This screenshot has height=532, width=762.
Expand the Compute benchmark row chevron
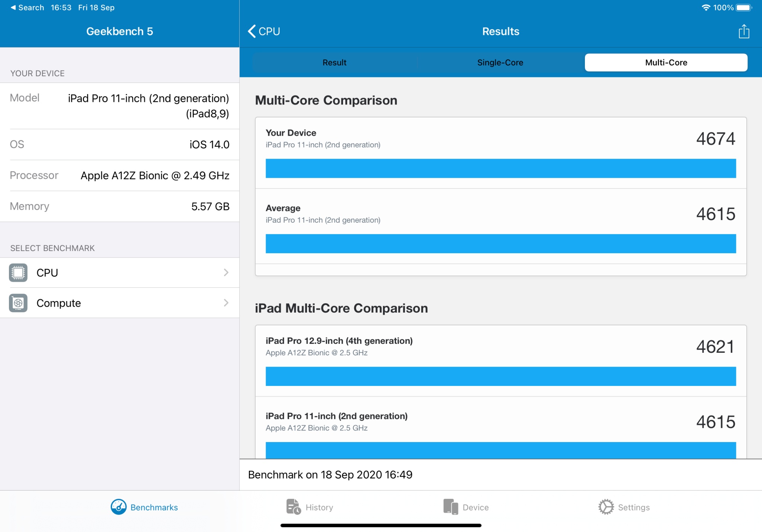pyautogui.click(x=226, y=303)
